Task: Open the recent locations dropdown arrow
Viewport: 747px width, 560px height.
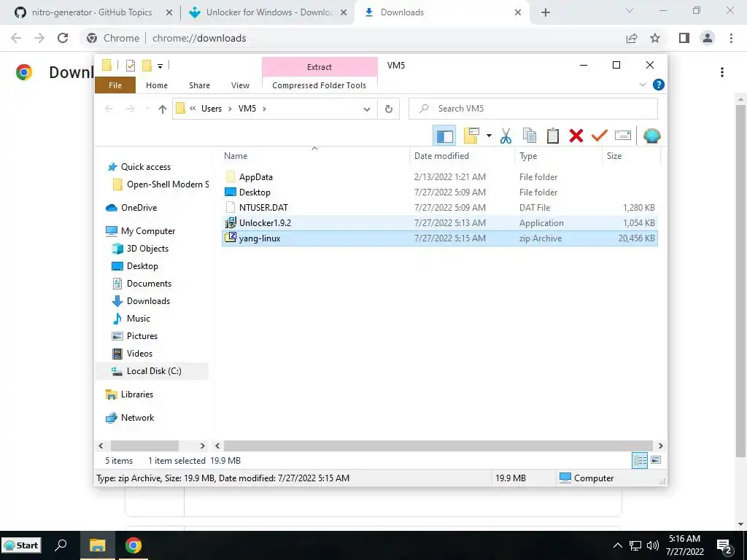Action: pyautogui.click(x=147, y=109)
